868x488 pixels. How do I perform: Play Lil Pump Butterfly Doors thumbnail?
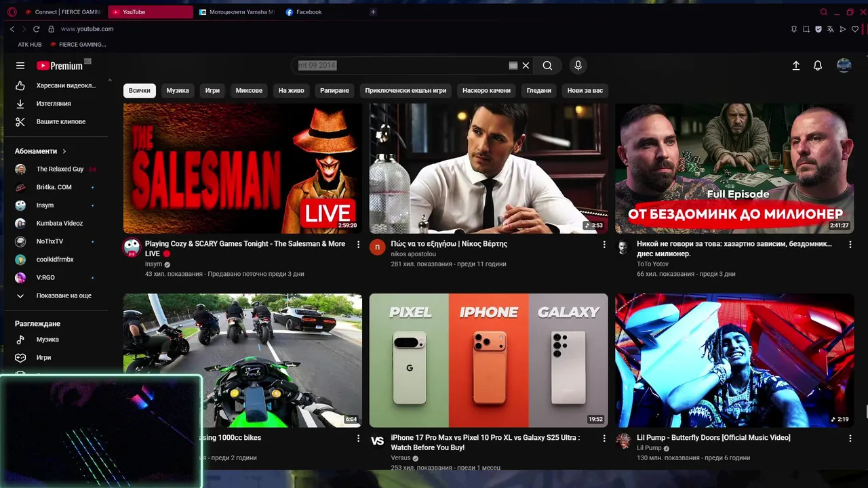pyautogui.click(x=734, y=361)
